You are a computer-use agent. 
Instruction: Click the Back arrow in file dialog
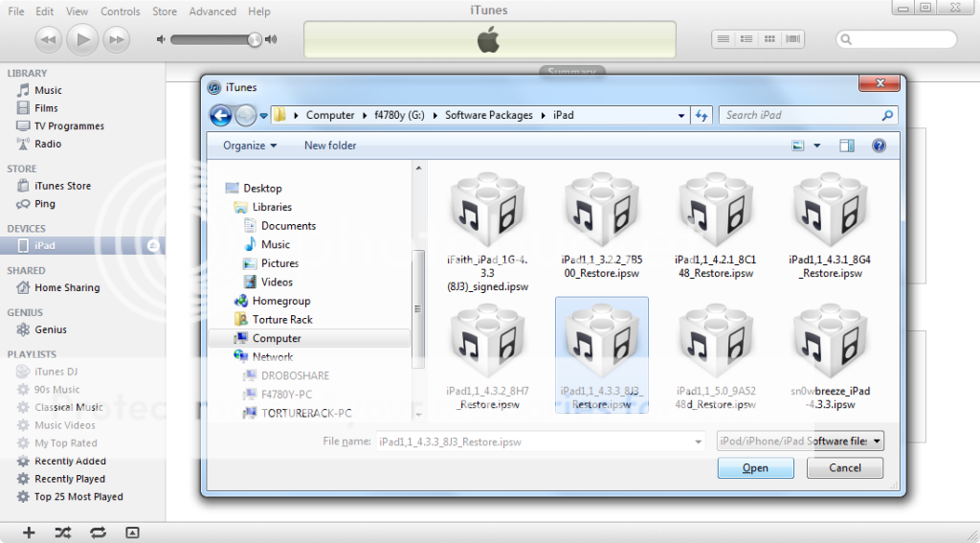pyautogui.click(x=221, y=115)
